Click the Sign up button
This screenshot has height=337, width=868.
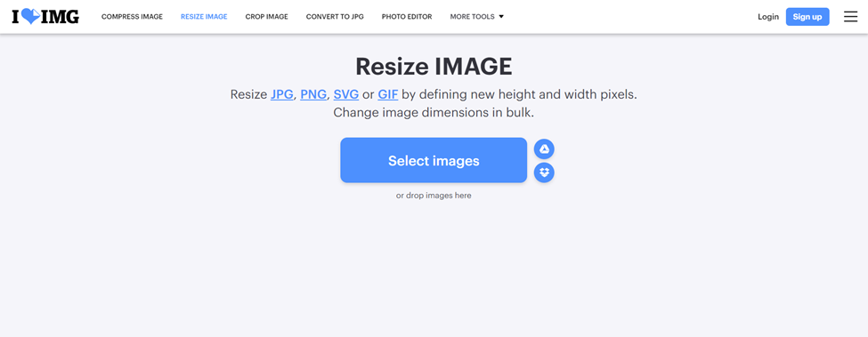[x=807, y=17]
